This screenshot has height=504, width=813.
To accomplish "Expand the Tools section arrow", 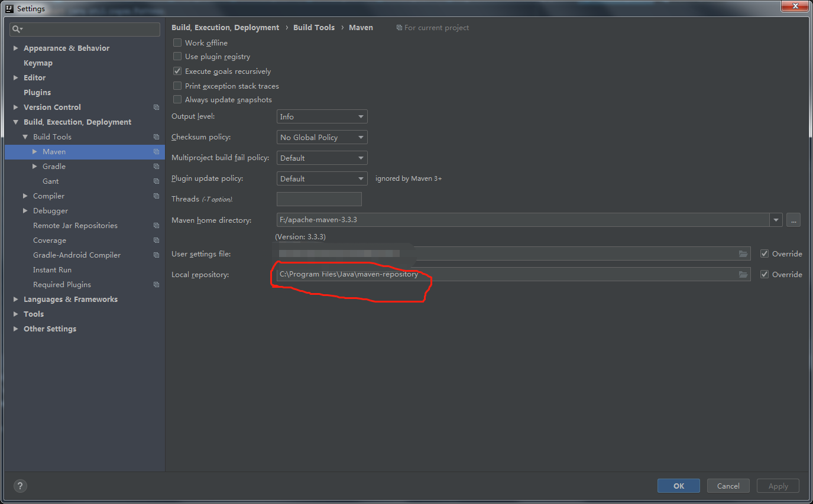I will pos(16,314).
